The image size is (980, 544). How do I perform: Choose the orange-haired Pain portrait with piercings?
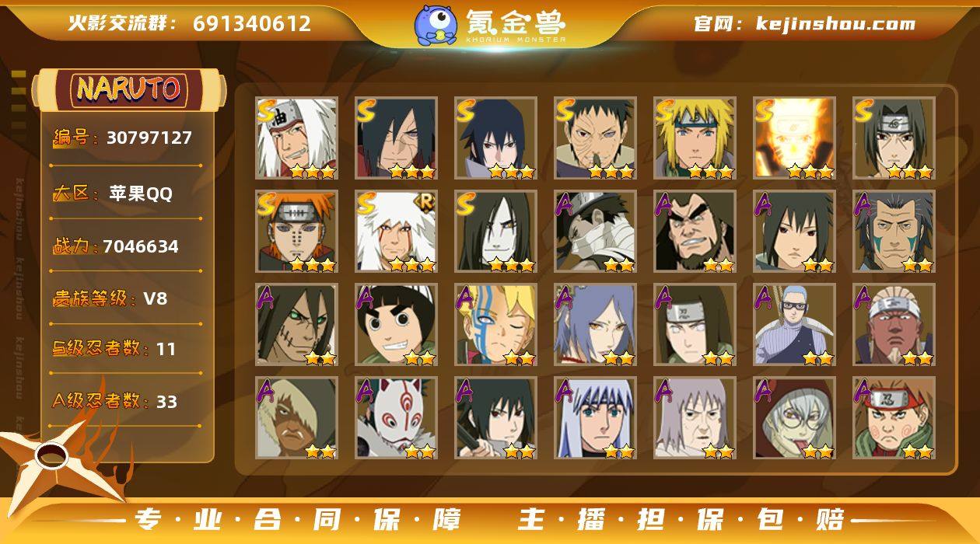pyautogui.click(x=297, y=232)
